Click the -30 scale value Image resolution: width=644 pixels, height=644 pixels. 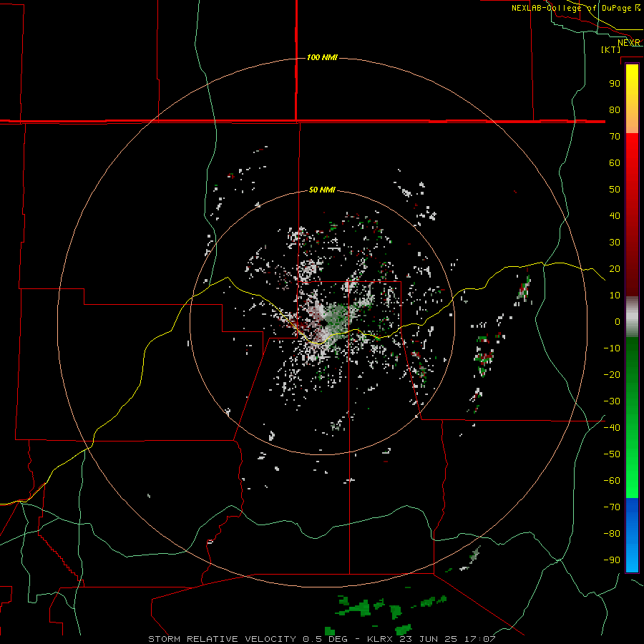[612, 401]
